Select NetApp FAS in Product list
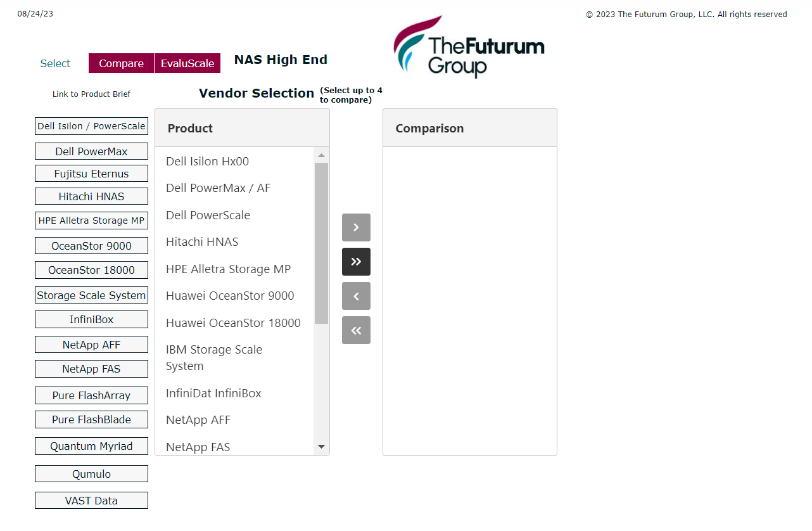This screenshot has height=531, width=812. 235,445
